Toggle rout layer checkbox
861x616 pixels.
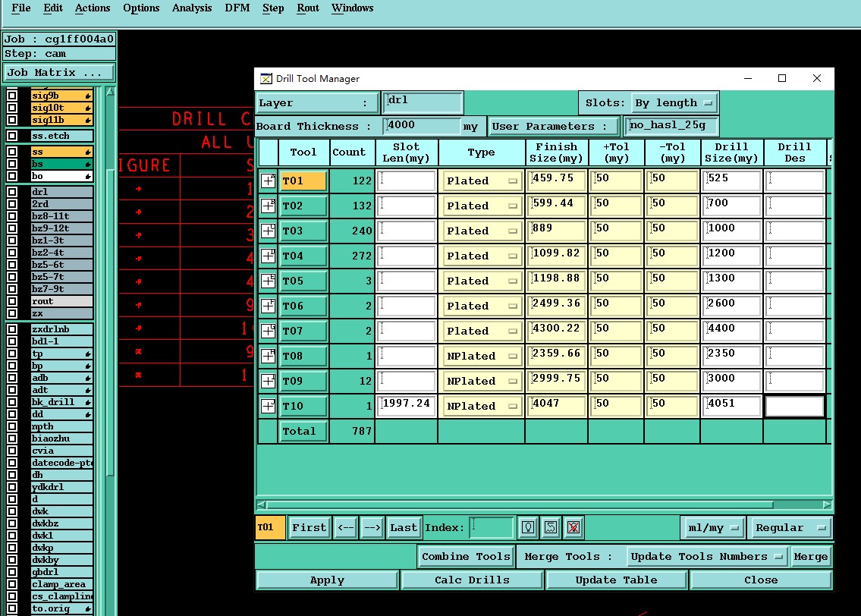12,301
